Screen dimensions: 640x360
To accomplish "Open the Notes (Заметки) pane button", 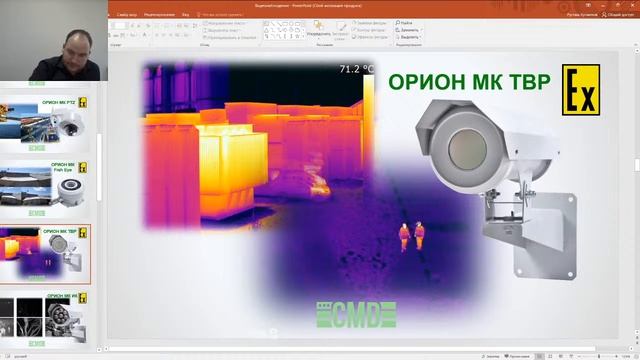I will (491, 356).
